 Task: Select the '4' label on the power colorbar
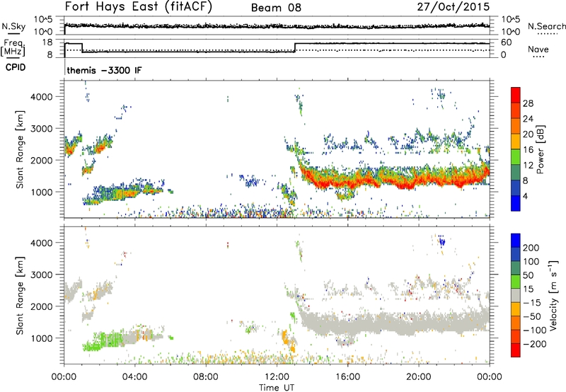(x=525, y=196)
